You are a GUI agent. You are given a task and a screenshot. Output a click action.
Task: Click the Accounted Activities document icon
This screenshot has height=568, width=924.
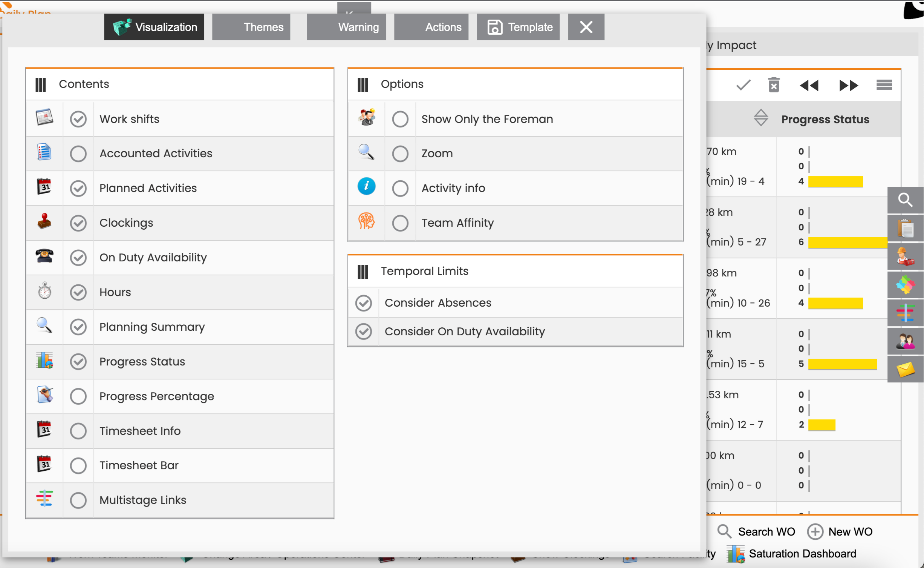(44, 152)
